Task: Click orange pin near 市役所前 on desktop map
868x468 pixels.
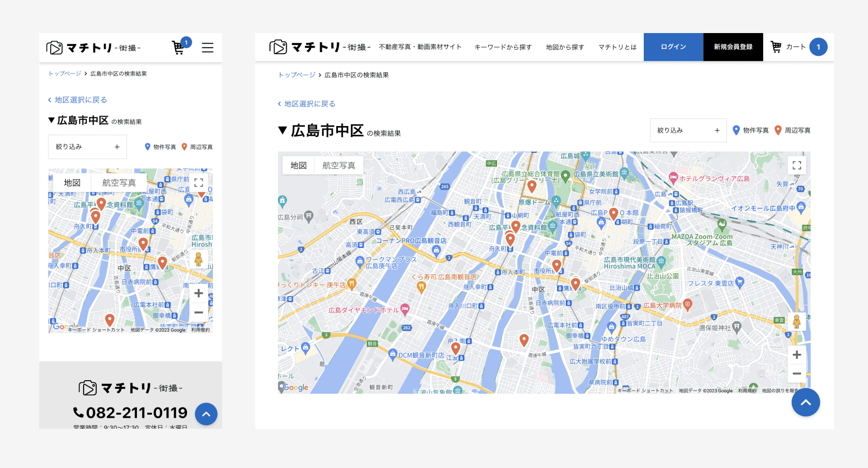Action: [x=556, y=266]
